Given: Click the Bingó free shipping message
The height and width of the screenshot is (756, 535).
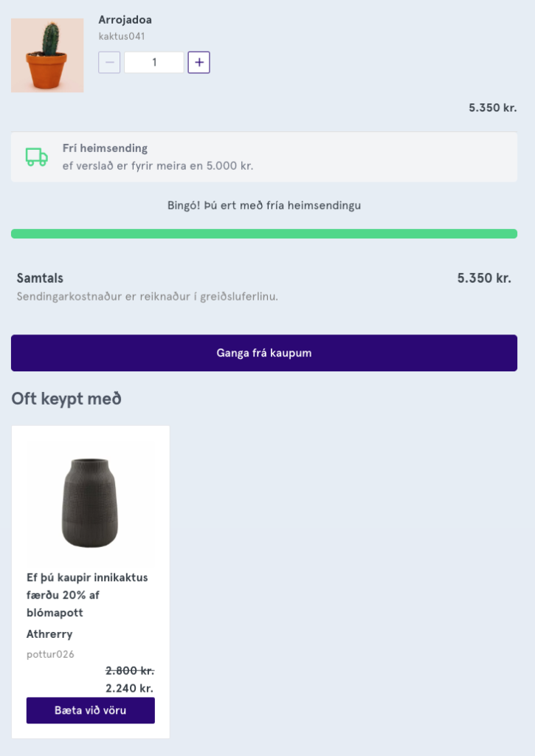Looking at the screenshot, I should [263, 205].
